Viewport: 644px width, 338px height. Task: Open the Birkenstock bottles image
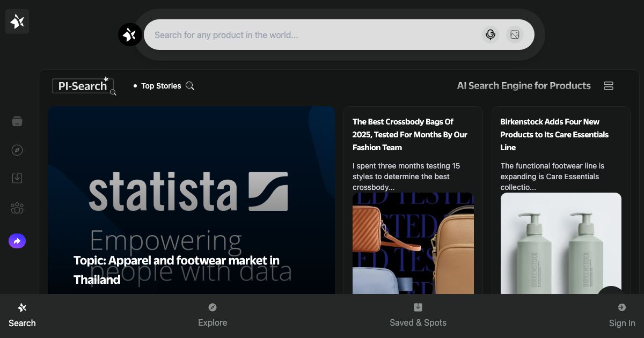[561, 244]
